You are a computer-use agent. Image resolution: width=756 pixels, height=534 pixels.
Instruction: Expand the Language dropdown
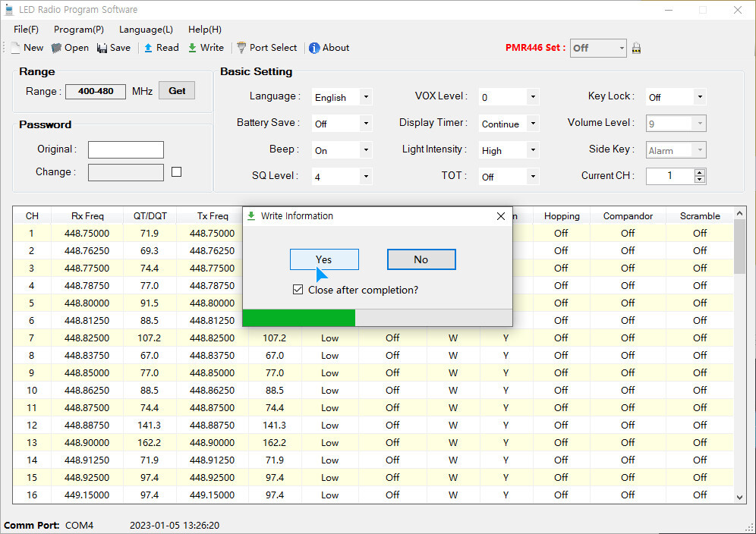tap(366, 97)
